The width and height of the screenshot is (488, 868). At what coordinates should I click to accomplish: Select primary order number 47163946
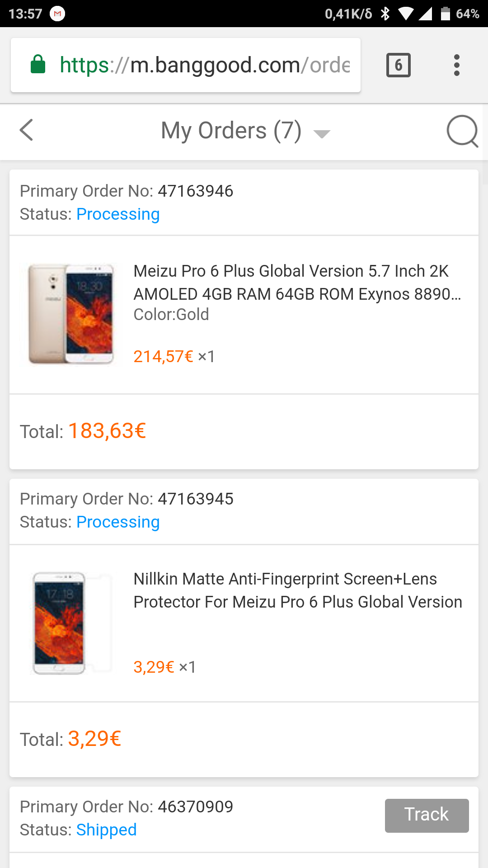point(195,191)
